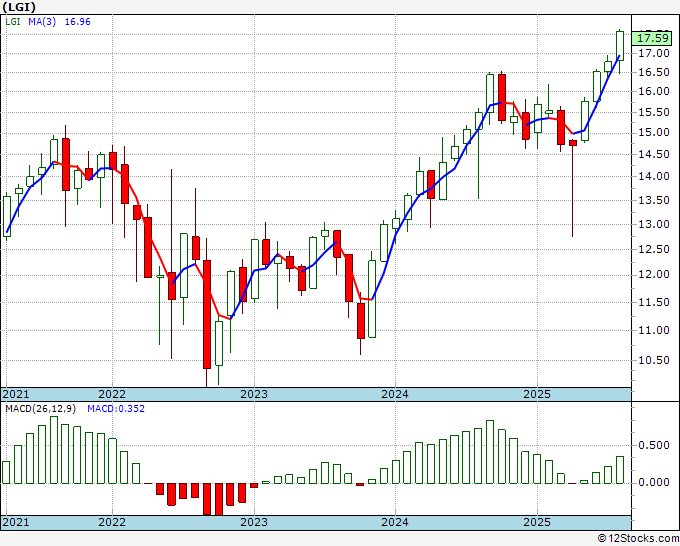The image size is (680, 546).
Task: Click the 17.59 current price tag
Action: (x=654, y=38)
